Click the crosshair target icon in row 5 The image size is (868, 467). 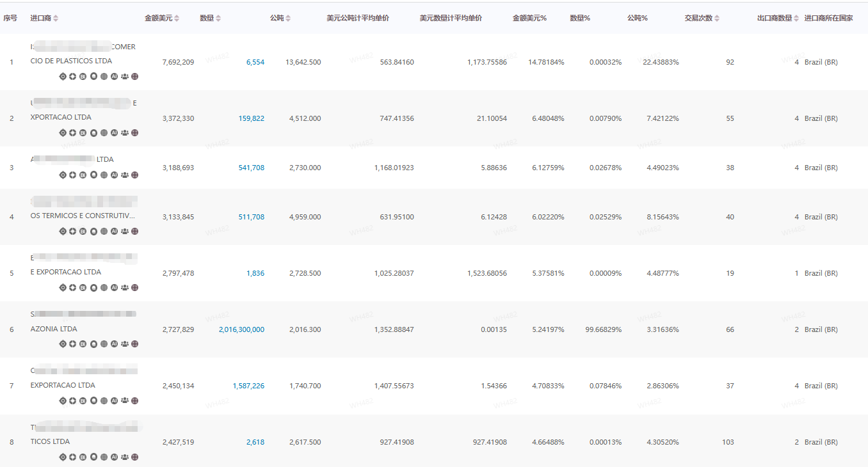63,288
